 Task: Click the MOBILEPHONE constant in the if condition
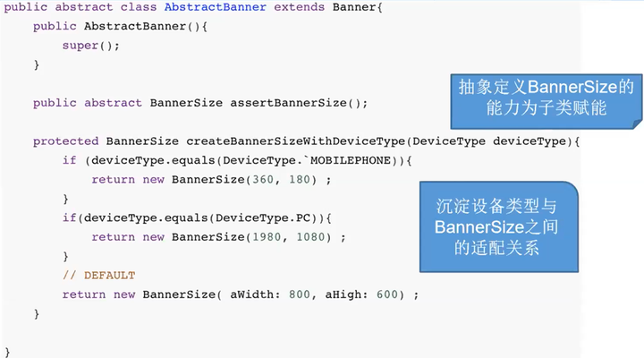351,160
